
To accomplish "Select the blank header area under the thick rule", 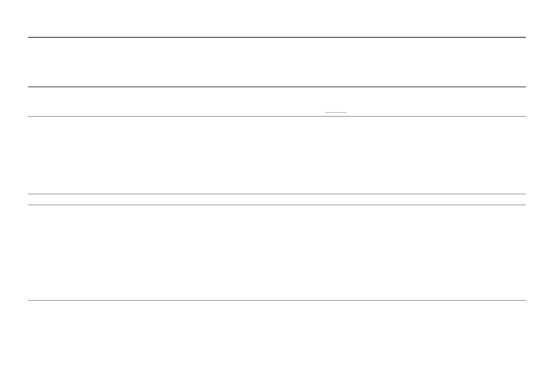I will [277, 62].
